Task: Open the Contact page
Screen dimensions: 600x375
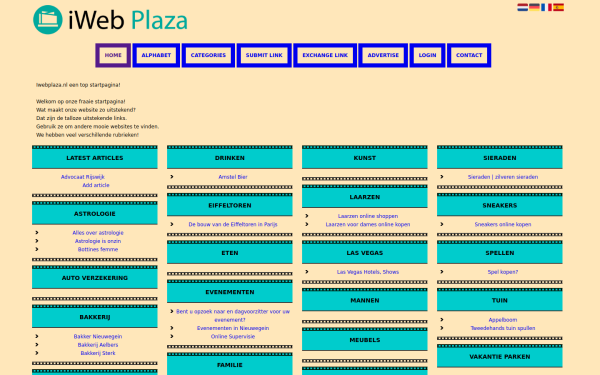Action: [469, 55]
